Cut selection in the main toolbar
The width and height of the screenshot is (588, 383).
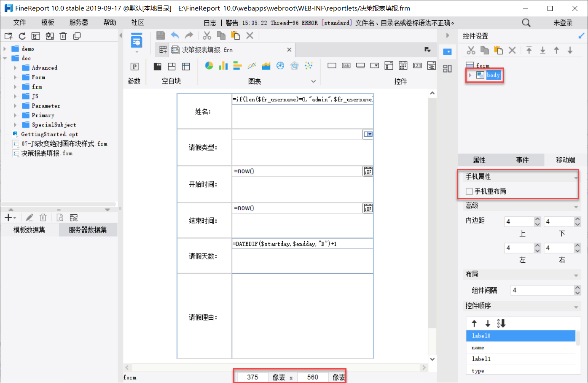(207, 35)
